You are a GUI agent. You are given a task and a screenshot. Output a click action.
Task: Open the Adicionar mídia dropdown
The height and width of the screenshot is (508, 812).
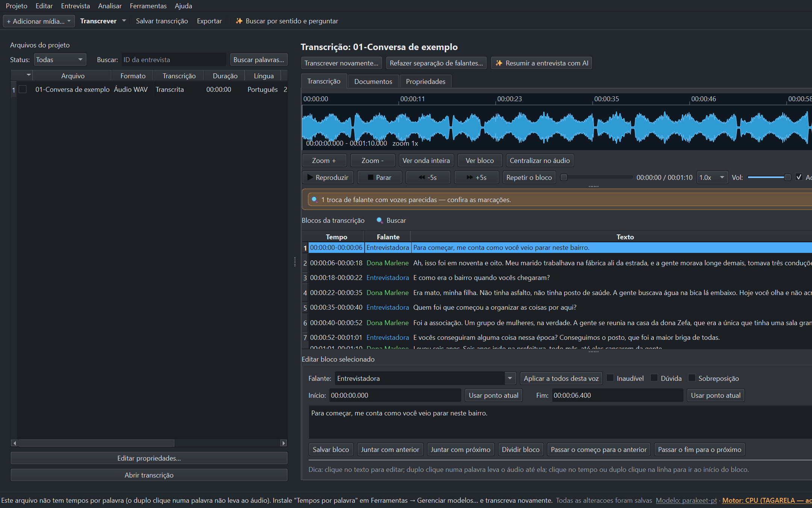[39, 21]
